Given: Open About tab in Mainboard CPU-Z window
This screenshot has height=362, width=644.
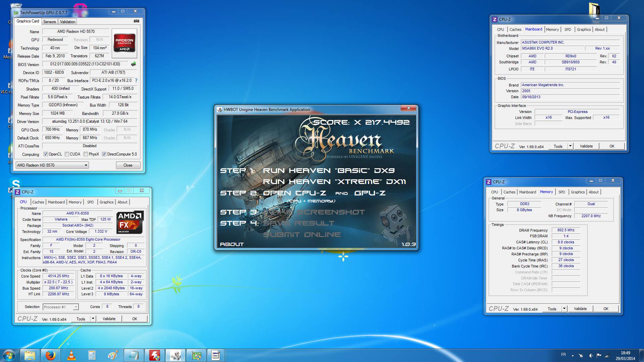Looking at the screenshot, I should tap(600, 29).
